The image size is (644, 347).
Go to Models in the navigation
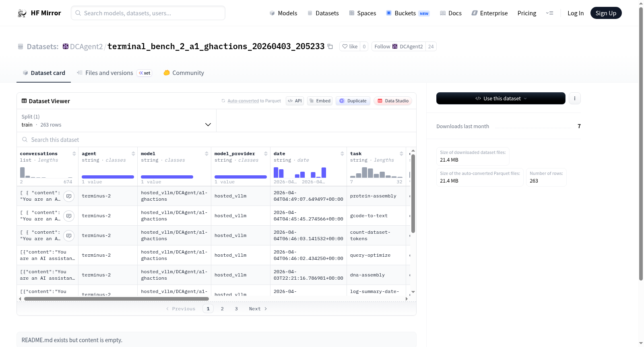point(283,13)
